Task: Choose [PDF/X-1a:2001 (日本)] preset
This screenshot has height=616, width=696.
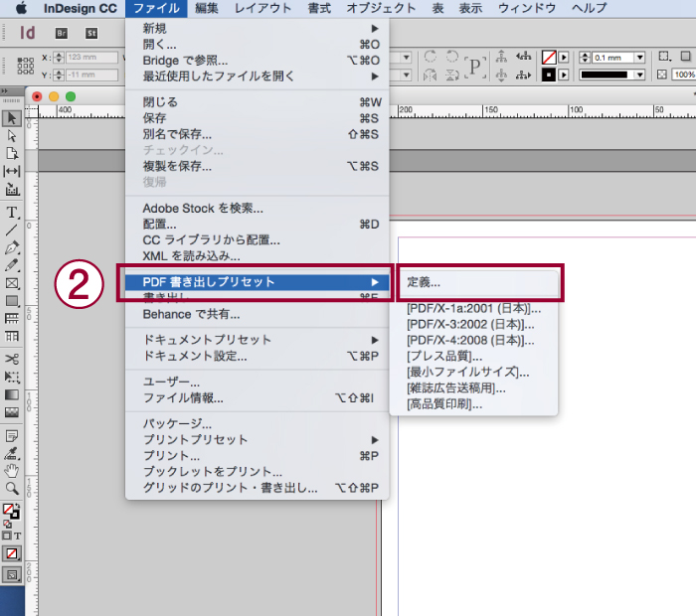Action: [474, 308]
